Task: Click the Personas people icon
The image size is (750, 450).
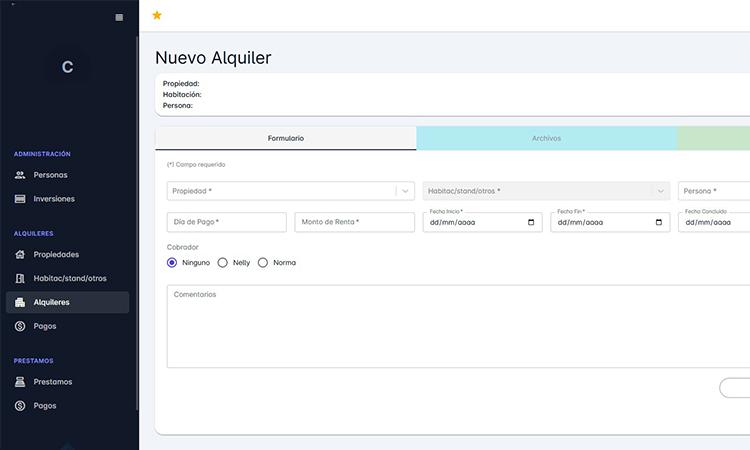Action: coord(20,175)
